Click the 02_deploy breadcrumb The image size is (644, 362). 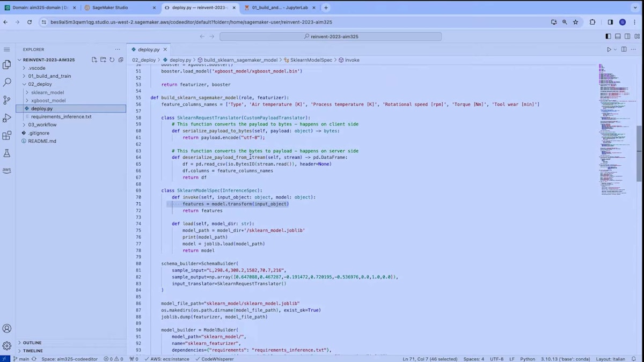144,60
